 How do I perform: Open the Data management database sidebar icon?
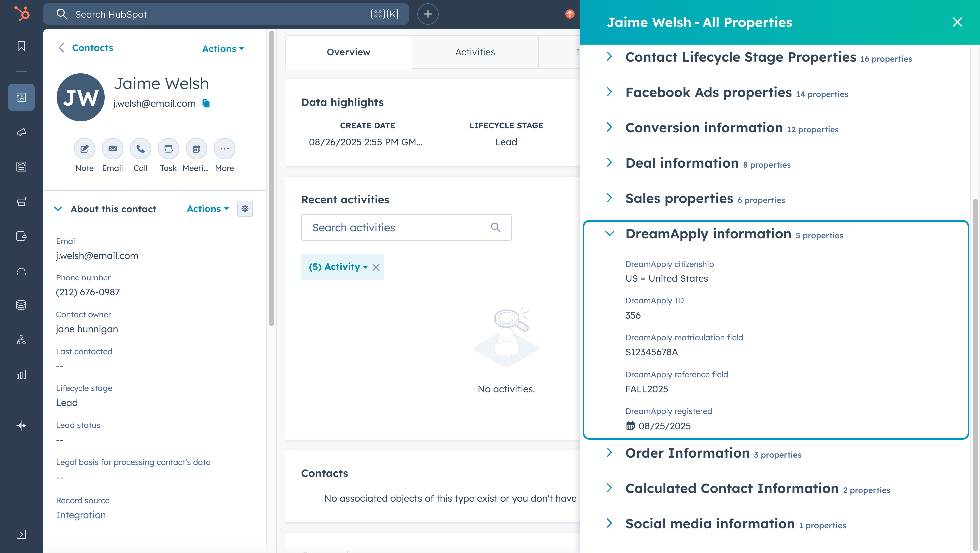point(21,305)
